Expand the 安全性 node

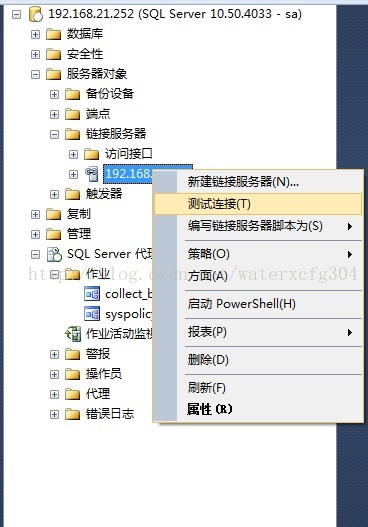tap(35, 54)
